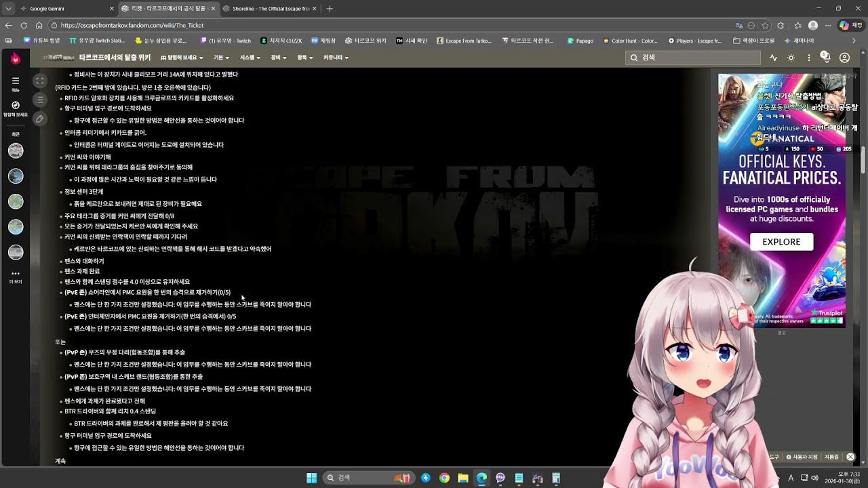This screenshot has height=488, width=868.
Task: Click the Fandom flame logo
Action: pyautogui.click(x=15, y=58)
